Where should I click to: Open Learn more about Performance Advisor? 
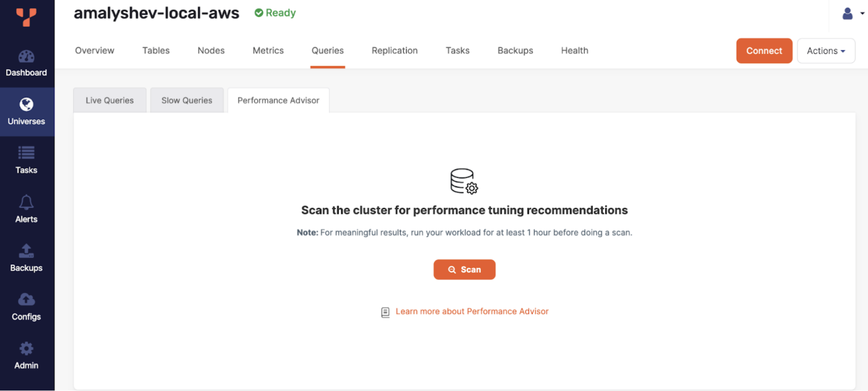point(472,311)
